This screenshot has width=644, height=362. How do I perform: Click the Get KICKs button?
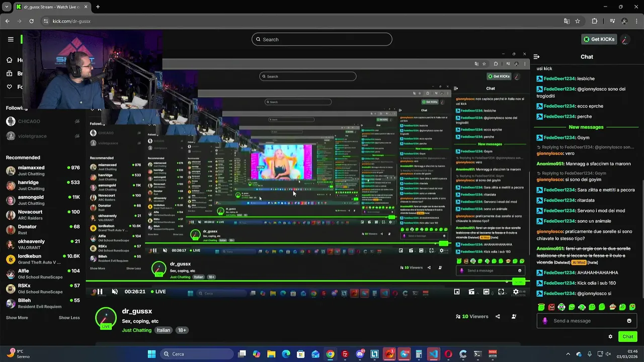(599, 39)
